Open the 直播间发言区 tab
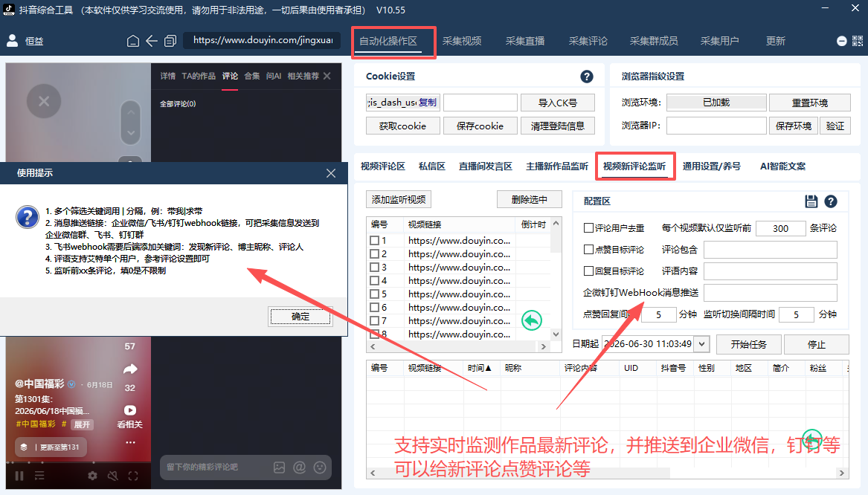868x495 pixels. pyautogui.click(x=486, y=166)
